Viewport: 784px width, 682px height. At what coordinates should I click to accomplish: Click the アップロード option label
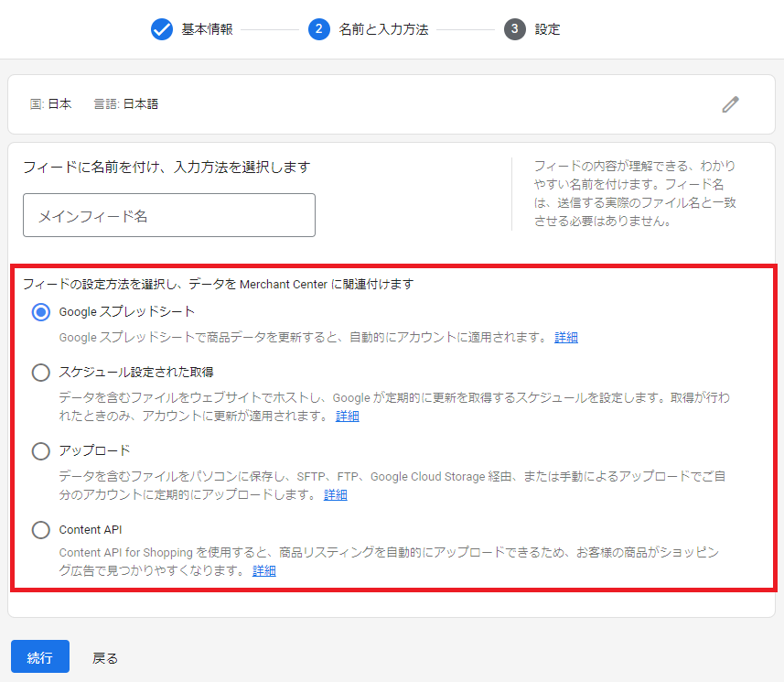tap(94, 450)
